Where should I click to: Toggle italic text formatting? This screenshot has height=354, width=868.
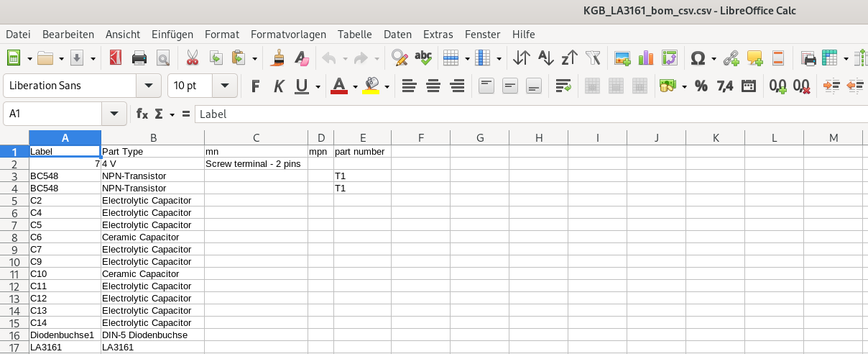tap(279, 86)
